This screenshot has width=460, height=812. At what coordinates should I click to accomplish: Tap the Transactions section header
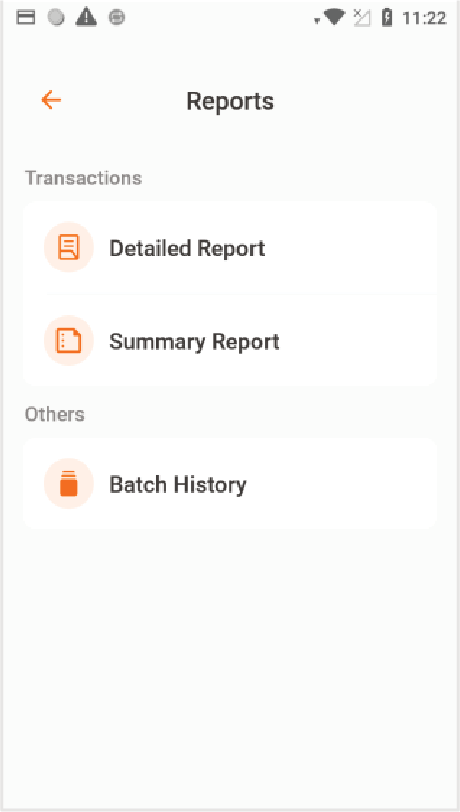(x=83, y=178)
